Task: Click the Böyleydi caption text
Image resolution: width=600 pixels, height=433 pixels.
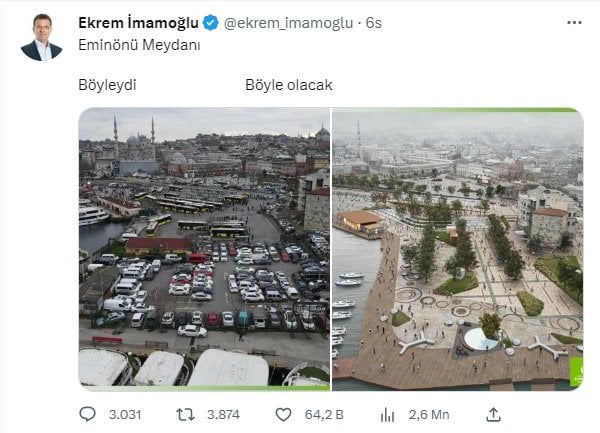Action: pyautogui.click(x=107, y=85)
